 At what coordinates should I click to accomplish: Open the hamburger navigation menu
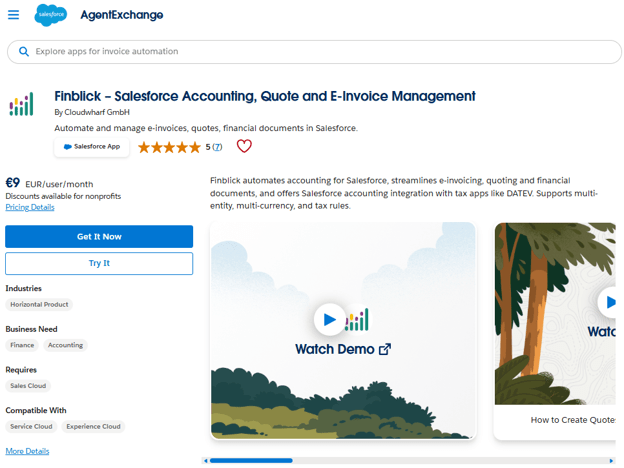click(x=14, y=15)
